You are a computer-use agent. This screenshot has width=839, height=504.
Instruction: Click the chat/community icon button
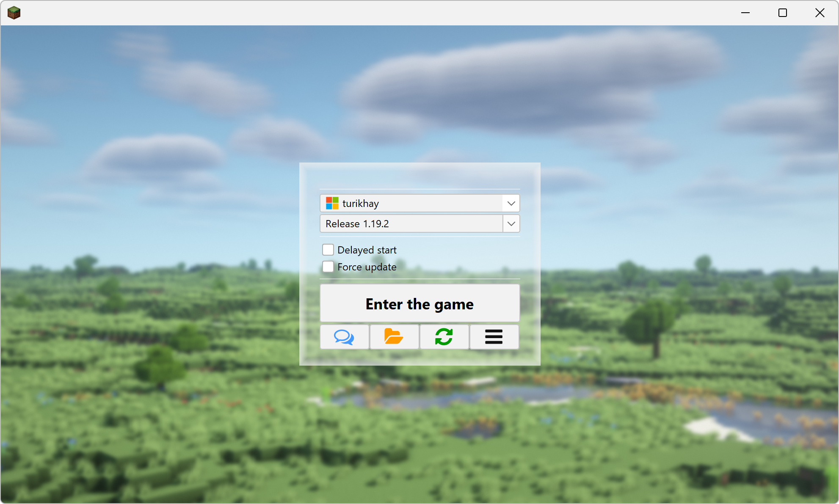345,336
